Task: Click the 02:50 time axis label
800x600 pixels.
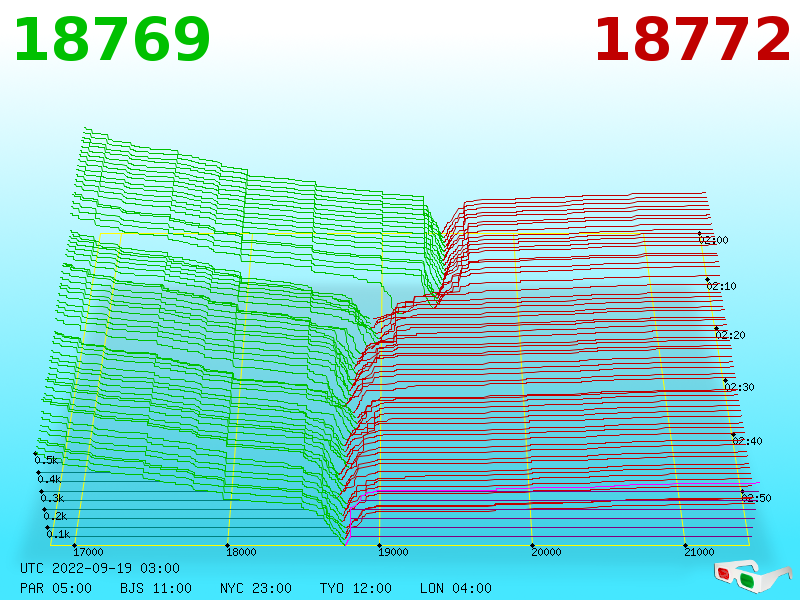Action: point(756,498)
